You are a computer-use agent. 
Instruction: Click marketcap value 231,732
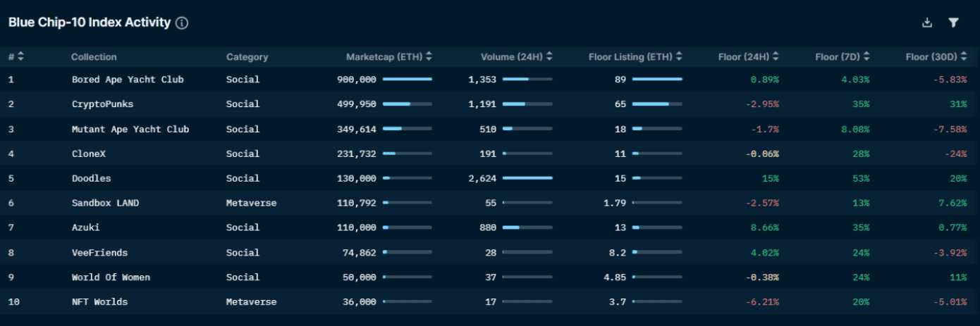click(x=357, y=154)
